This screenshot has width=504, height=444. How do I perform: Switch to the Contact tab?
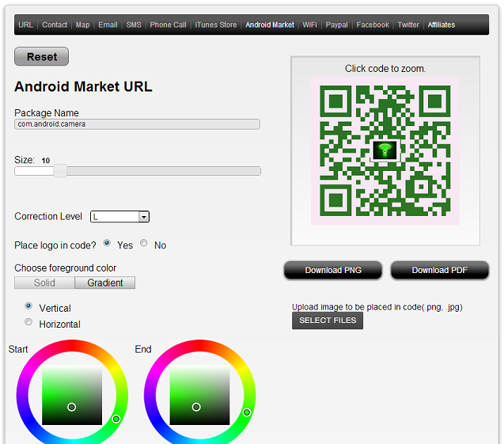tap(55, 25)
